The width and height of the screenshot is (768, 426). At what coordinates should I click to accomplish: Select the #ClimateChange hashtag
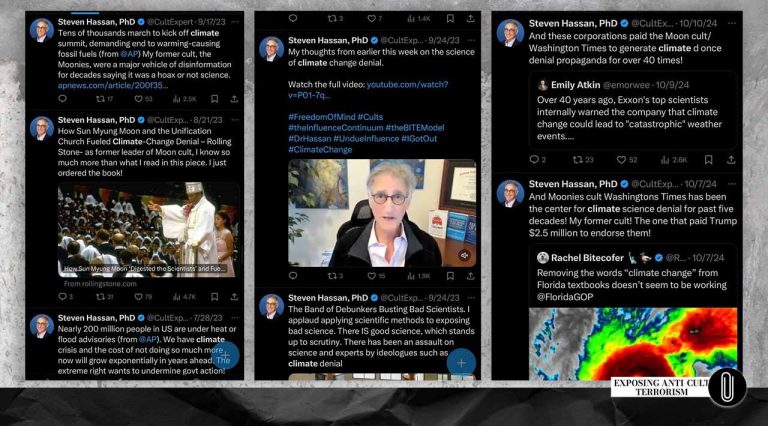tap(320, 150)
